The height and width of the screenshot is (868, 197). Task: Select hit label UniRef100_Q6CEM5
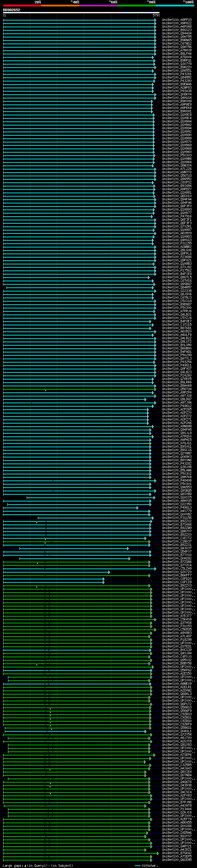176,860
